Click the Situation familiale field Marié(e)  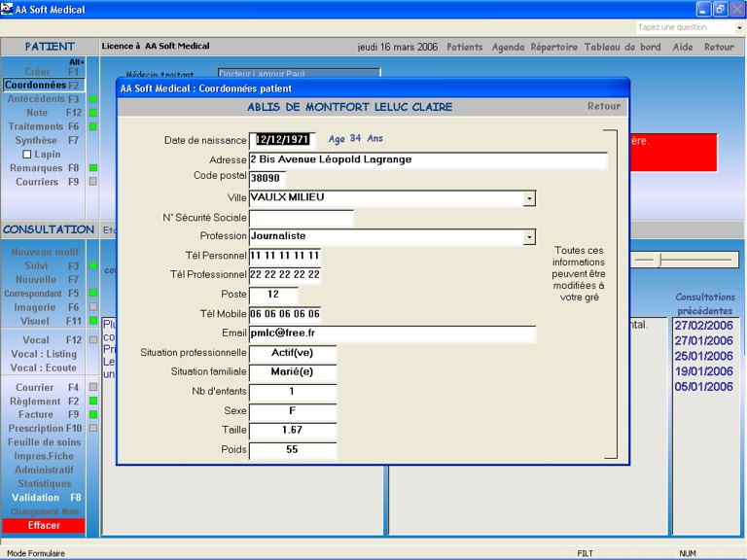pyautogui.click(x=293, y=372)
